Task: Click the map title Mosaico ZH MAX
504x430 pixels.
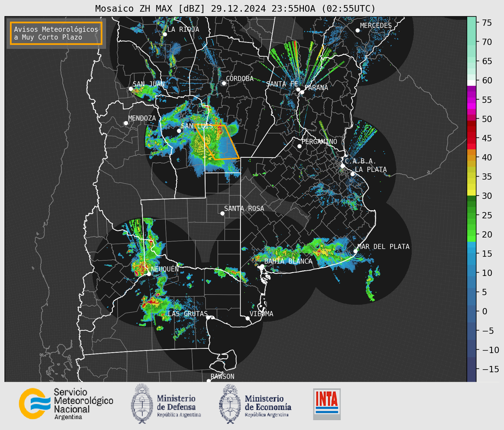Action: click(235, 9)
